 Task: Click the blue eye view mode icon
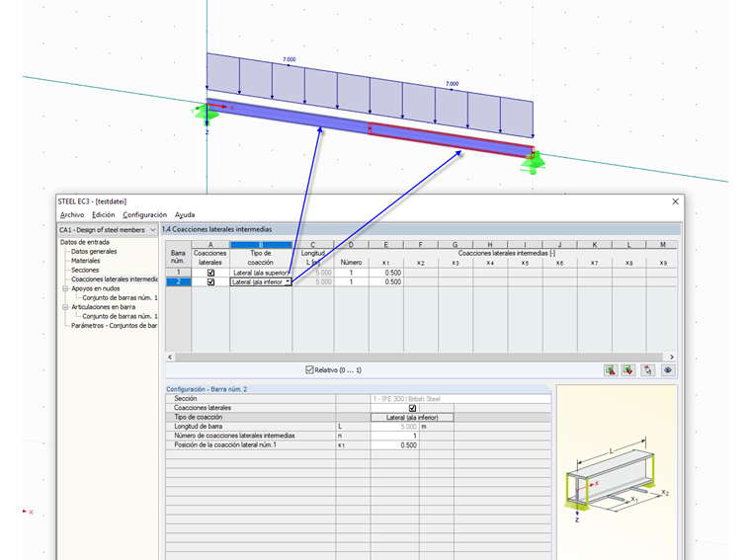pos(668,370)
